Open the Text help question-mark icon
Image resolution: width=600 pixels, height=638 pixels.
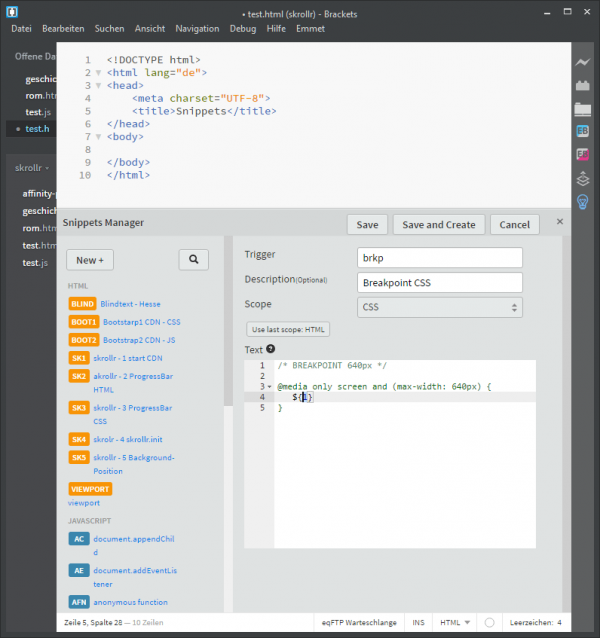coord(271,349)
